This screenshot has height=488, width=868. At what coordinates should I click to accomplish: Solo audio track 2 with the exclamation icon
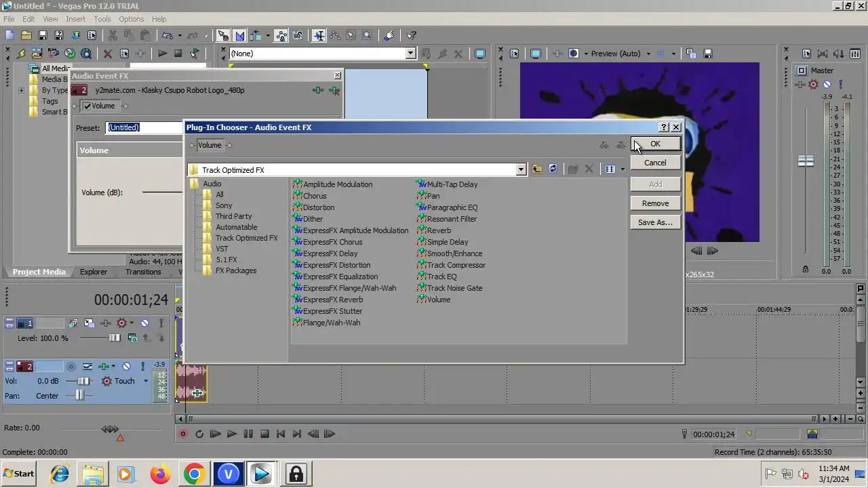142,367
